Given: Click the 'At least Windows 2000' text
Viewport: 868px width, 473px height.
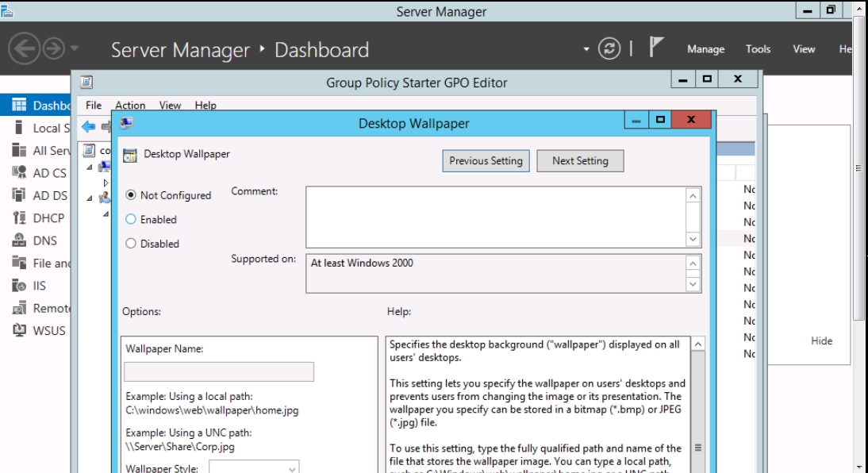Looking at the screenshot, I should coord(362,263).
